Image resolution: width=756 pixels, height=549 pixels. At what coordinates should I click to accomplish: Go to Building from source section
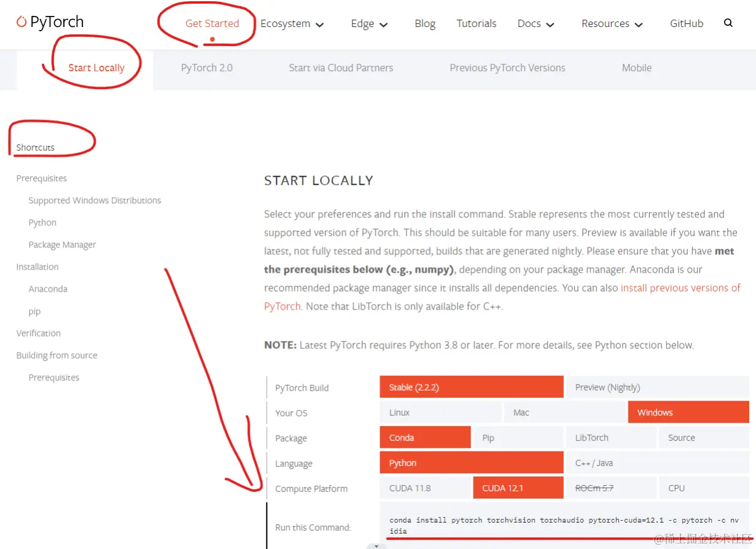click(57, 355)
